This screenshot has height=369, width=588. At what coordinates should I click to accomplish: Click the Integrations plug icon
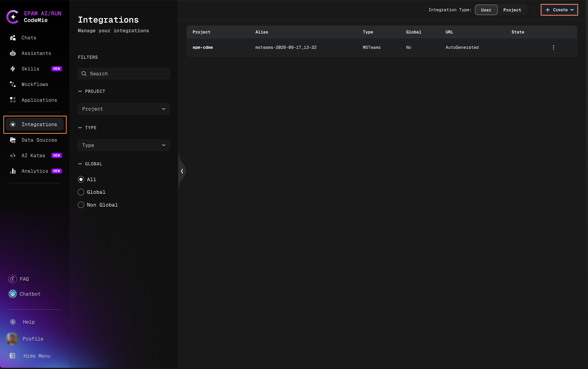(13, 125)
